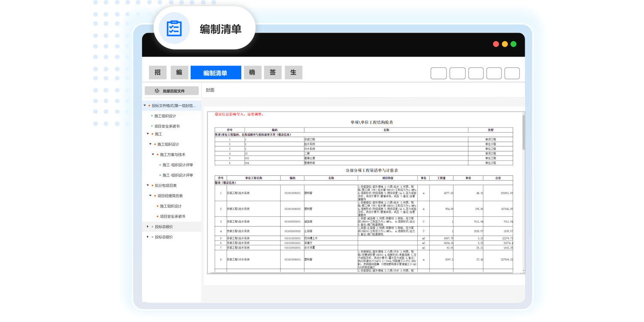Click the rightmost blank toolbar button

(512, 73)
